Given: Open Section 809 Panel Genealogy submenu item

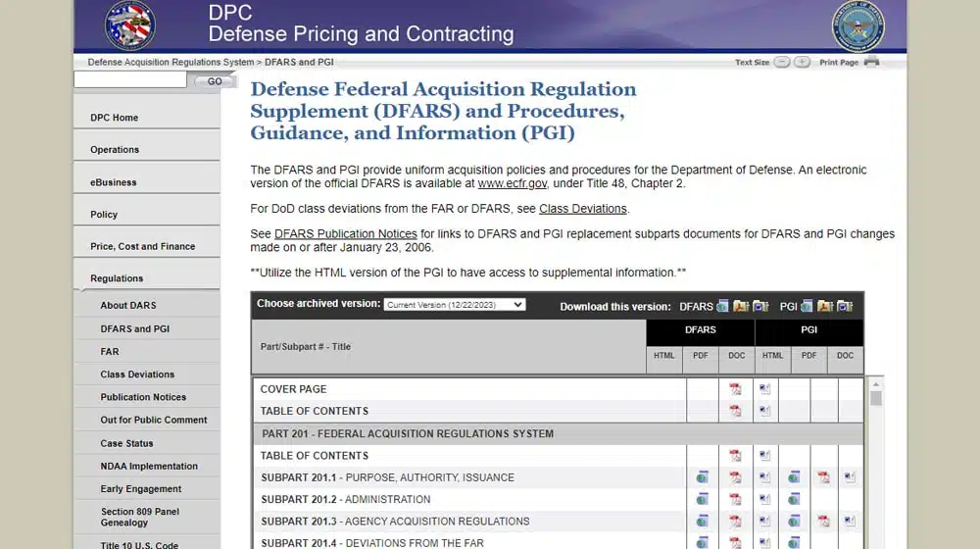Looking at the screenshot, I should coord(140,517).
